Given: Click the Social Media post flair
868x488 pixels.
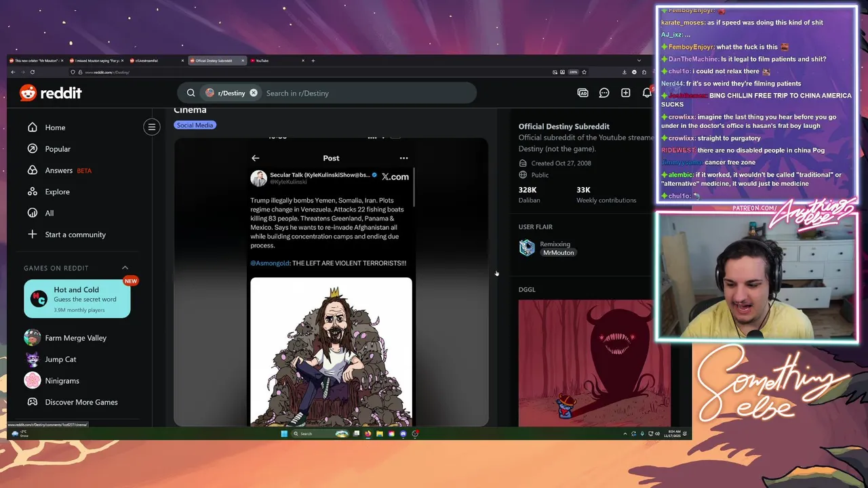Looking at the screenshot, I should (x=195, y=125).
